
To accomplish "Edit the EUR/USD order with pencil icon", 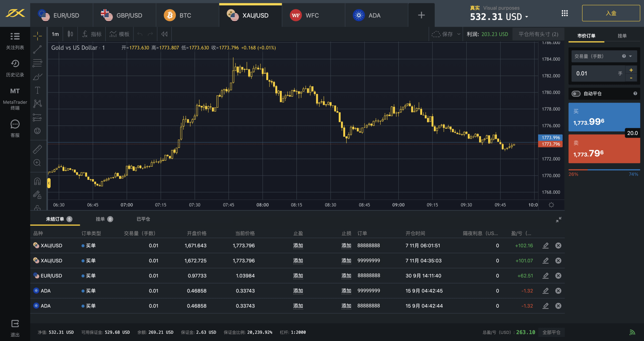I will click(545, 276).
